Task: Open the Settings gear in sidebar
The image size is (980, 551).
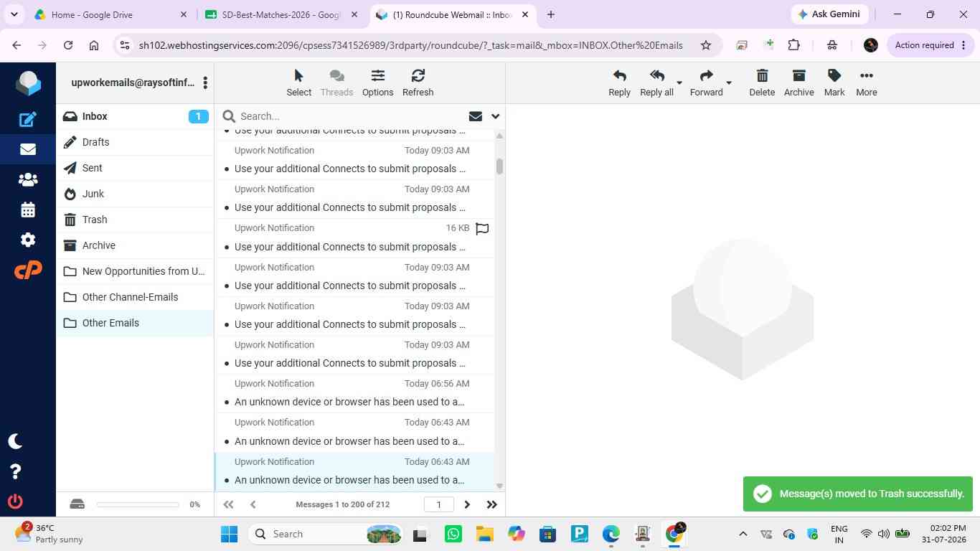Action: [28, 240]
